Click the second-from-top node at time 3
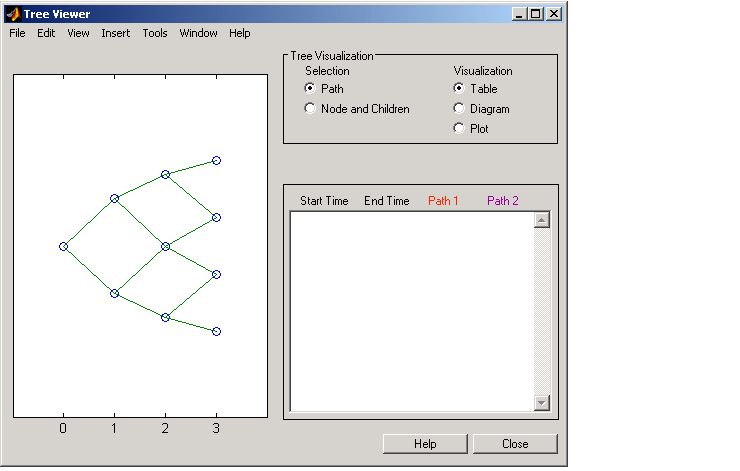The width and height of the screenshot is (740, 471). (x=216, y=218)
